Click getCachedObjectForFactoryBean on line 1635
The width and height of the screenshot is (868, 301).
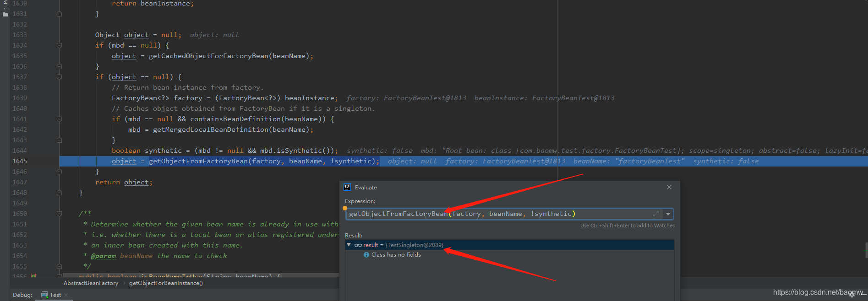[x=208, y=56]
